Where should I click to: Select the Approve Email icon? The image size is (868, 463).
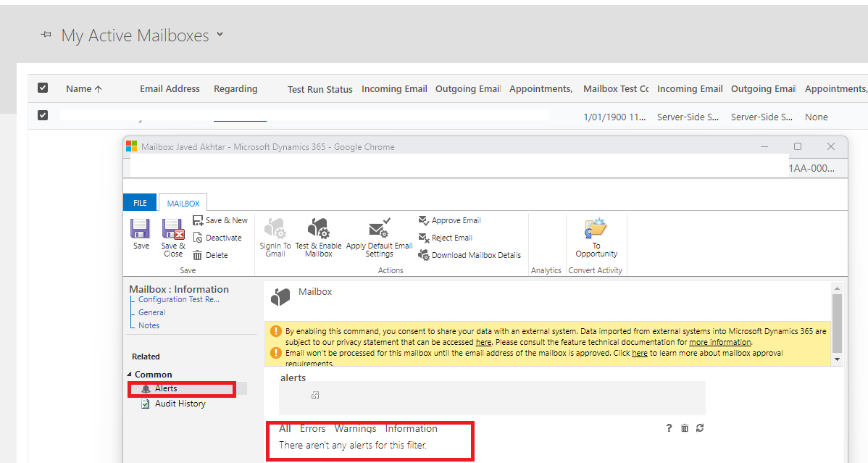(x=449, y=220)
